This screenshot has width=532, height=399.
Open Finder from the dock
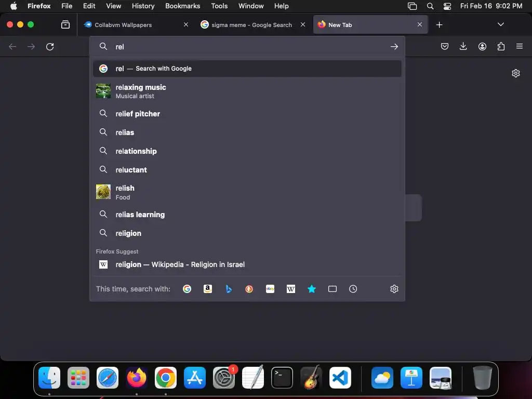coord(49,378)
